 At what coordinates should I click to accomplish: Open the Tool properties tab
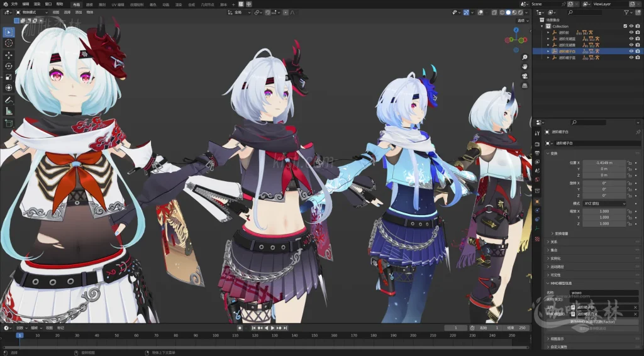[537, 133]
